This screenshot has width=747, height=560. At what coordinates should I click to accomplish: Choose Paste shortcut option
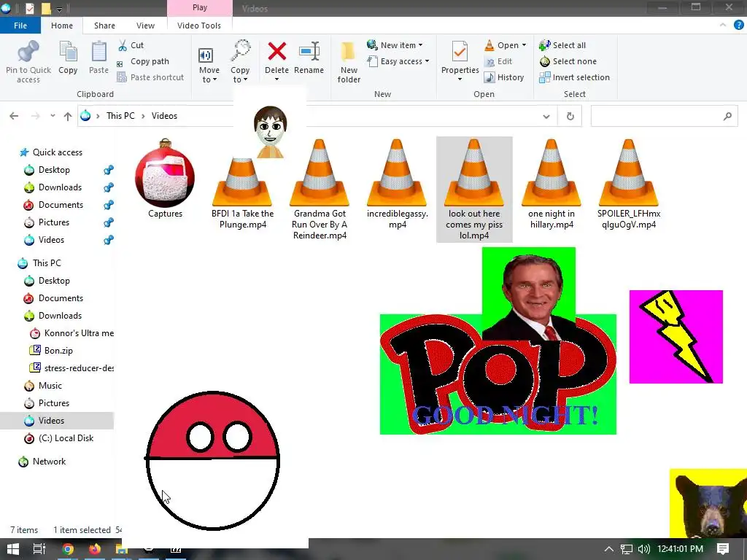click(x=150, y=77)
